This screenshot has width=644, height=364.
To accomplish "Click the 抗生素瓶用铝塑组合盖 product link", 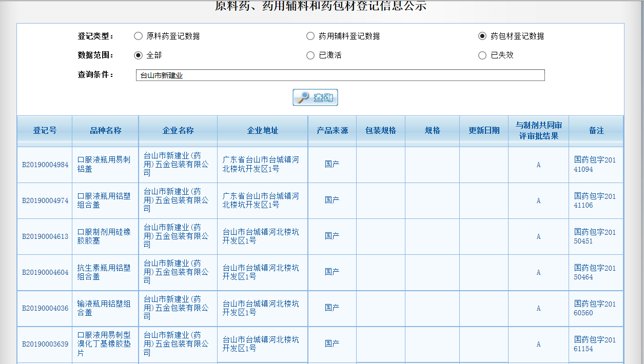I will click(105, 272).
